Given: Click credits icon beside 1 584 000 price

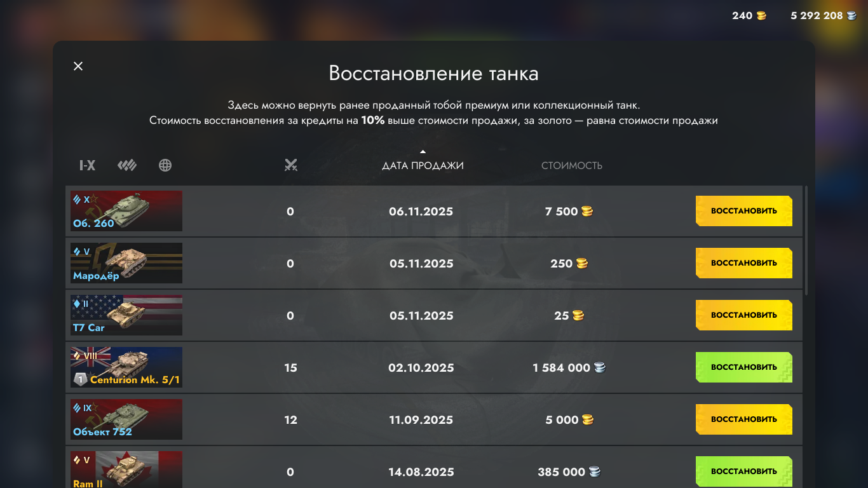Looking at the screenshot, I should tap(599, 367).
